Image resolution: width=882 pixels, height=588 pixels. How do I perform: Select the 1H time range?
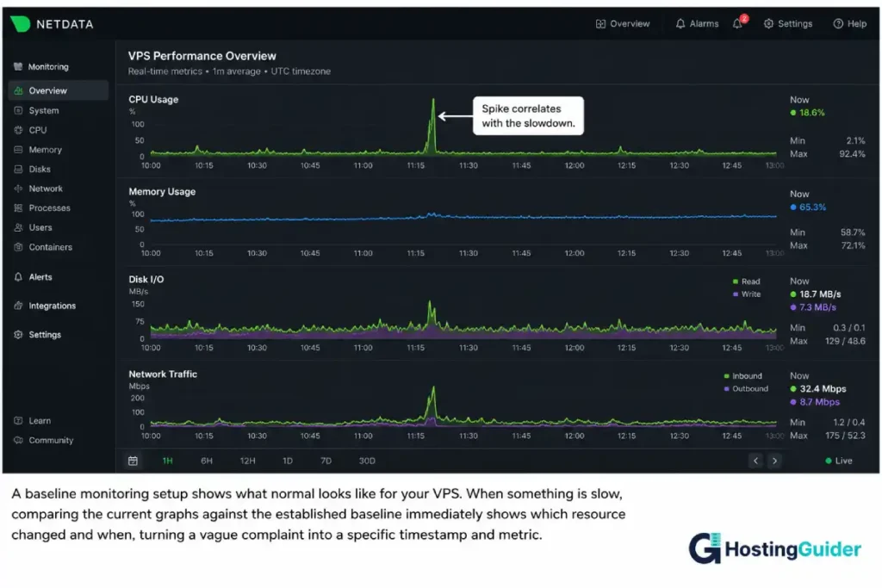(x=167, y=461)
